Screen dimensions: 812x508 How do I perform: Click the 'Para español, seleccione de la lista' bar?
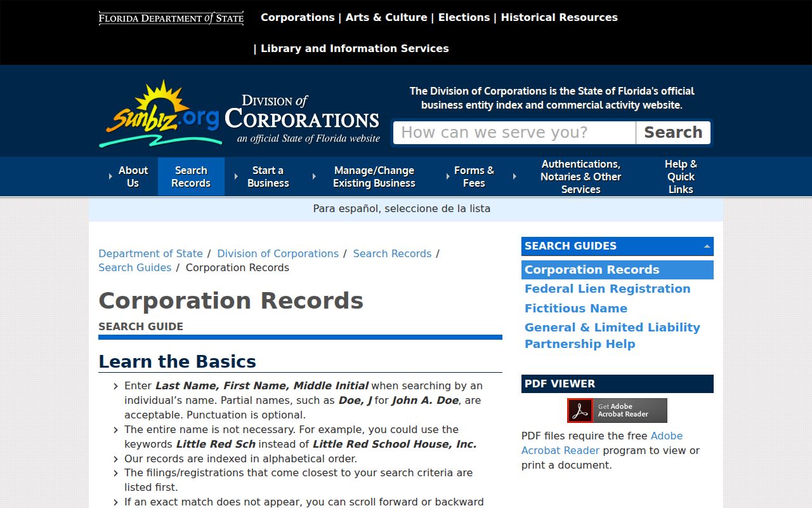point(406,209)
